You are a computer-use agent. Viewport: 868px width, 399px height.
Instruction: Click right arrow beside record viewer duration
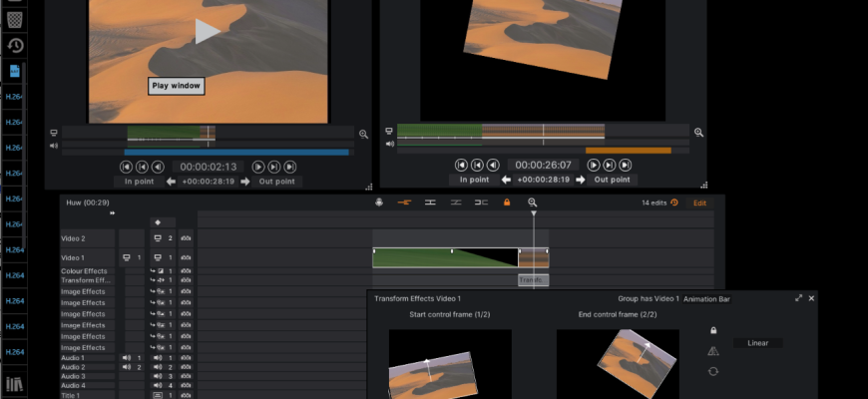coord(580,180)
